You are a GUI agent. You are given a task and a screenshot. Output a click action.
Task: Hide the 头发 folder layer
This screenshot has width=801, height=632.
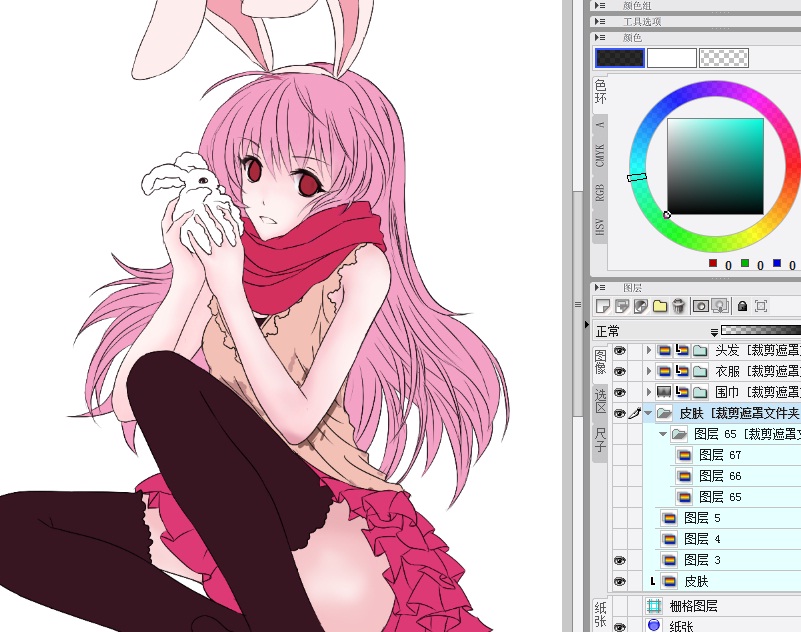(x=620, y=350)
